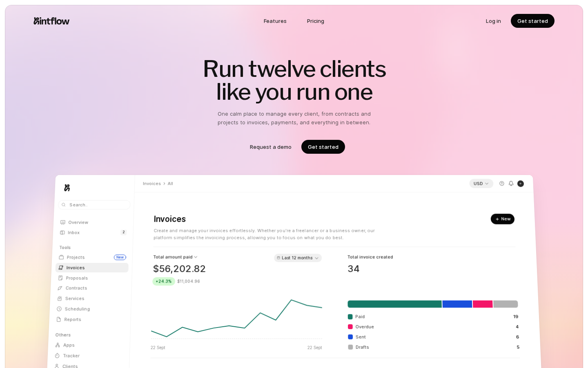
Task: Click the grey Drafts bar segment
Action: tap(506, 304)
